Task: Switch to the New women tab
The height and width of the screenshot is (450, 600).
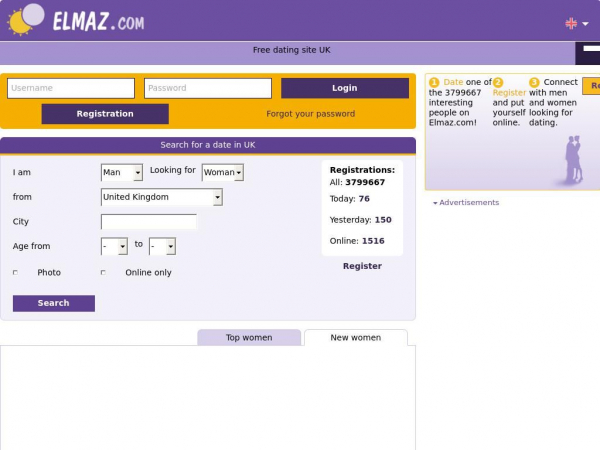Action: pos(355,338)
